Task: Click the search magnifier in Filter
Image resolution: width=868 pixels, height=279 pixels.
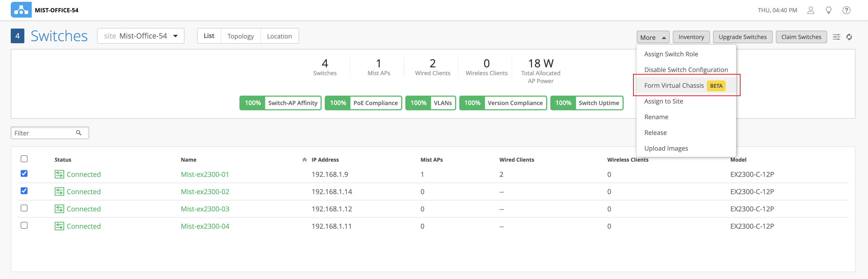Action: point(79,133)
